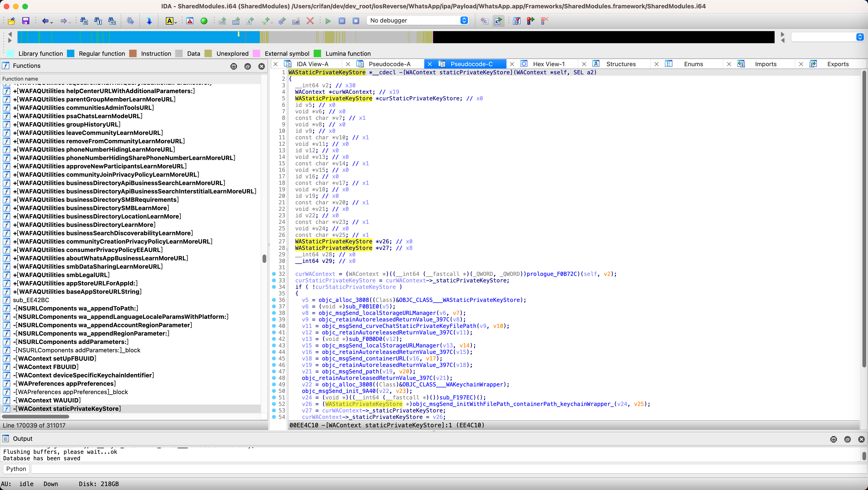Toggle breakpoint dot on pseudocode line 52

coord(274,404)
